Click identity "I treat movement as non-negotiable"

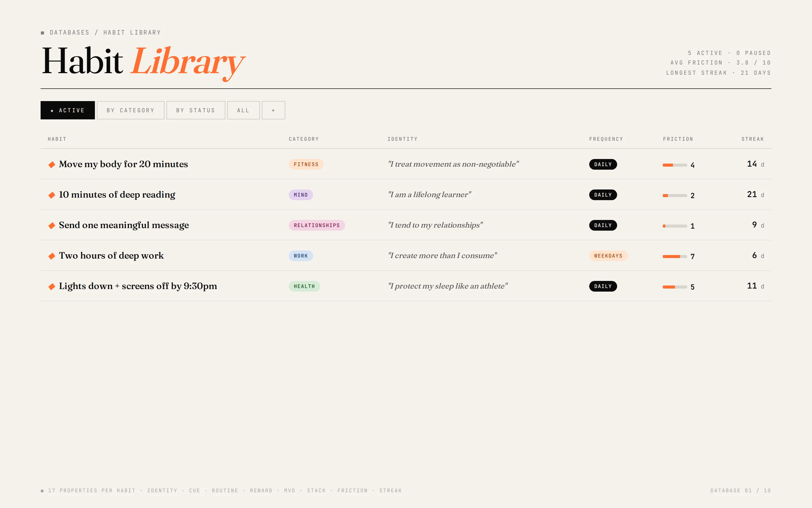pyautogui.click(x=453, y=164)
